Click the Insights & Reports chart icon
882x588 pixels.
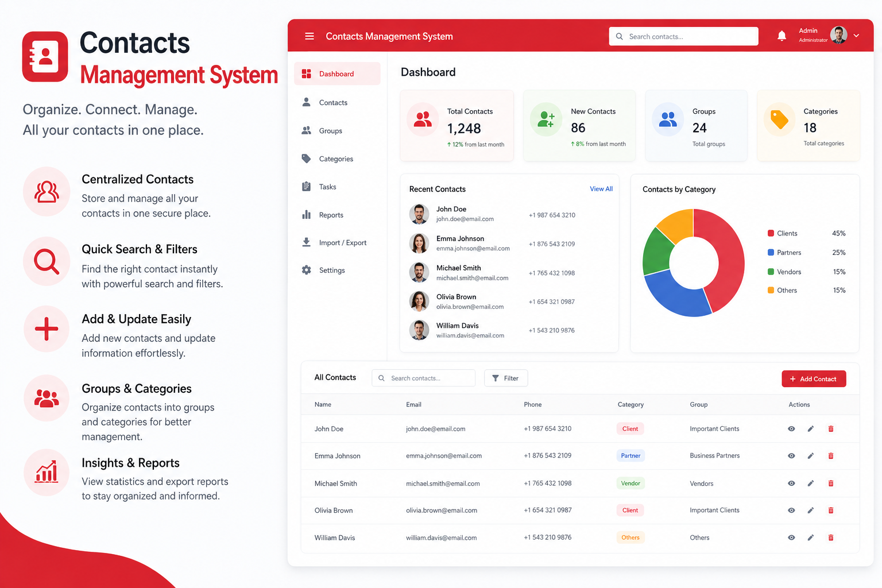tap(47, 472)
